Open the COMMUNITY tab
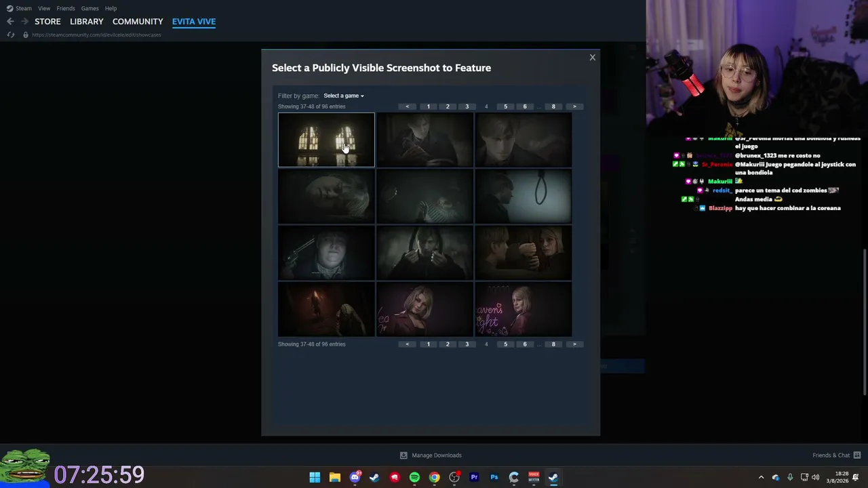This screenshot has width=868, height=488. pos(138,22)
